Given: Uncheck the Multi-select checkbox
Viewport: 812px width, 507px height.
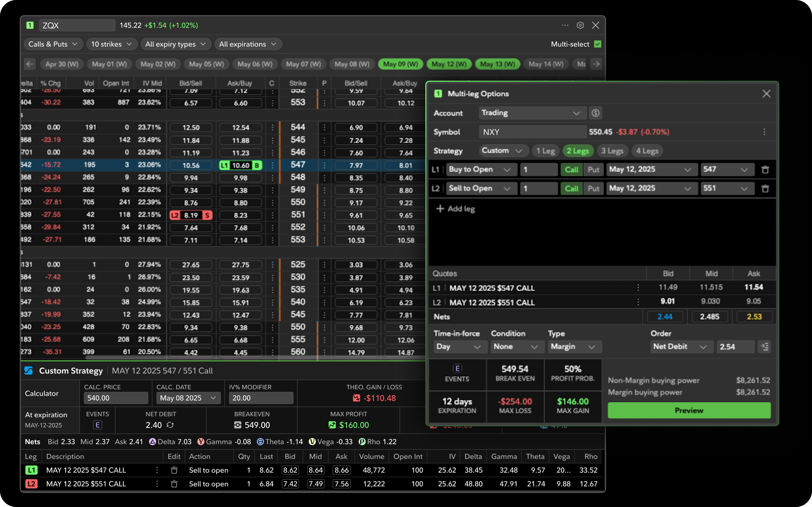Looking at the screenshot, I should (598, 44).
